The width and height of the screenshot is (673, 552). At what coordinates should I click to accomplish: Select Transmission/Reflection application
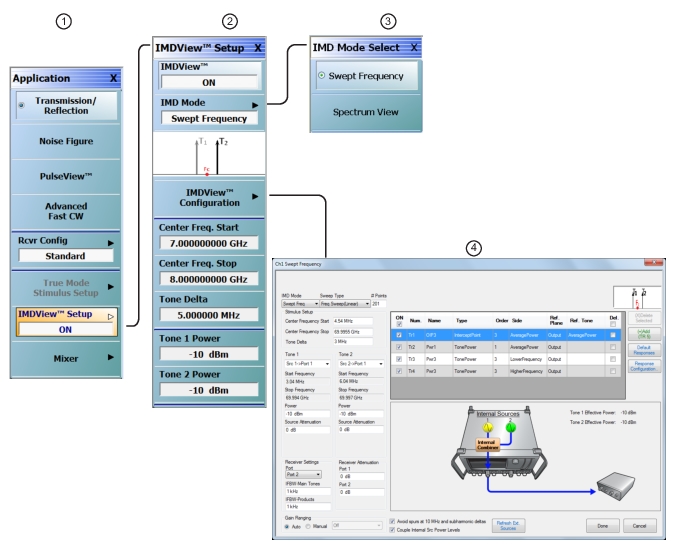[66, 106]
